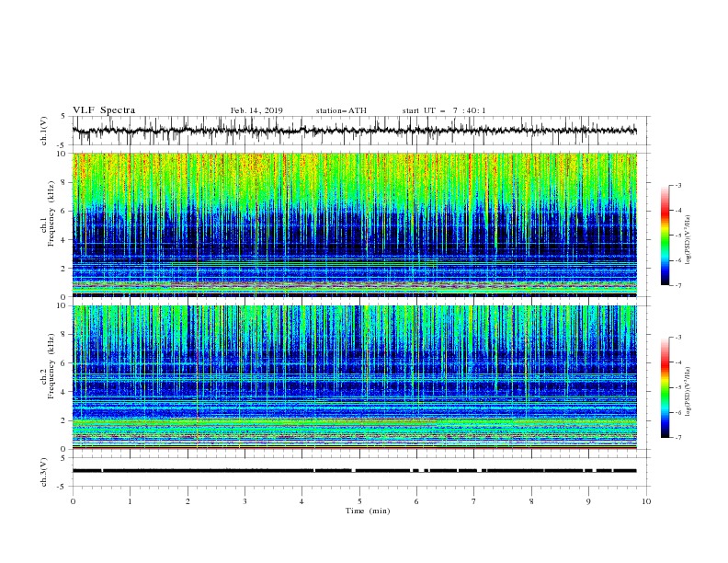Click the "8" kHz tick on ch.1 axis
Screen dimensions: 728x563
click(x=64, y=182)
